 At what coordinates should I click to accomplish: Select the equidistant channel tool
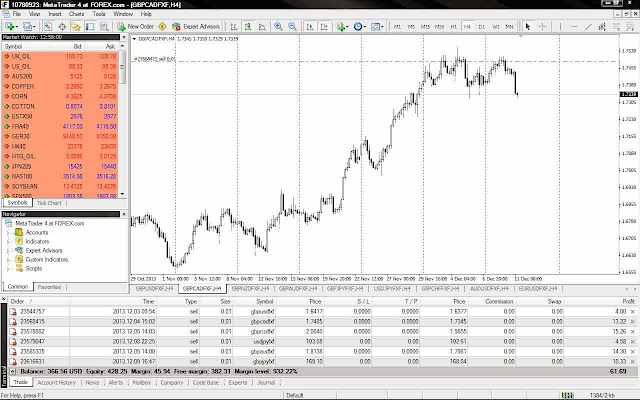click(602, 27)
